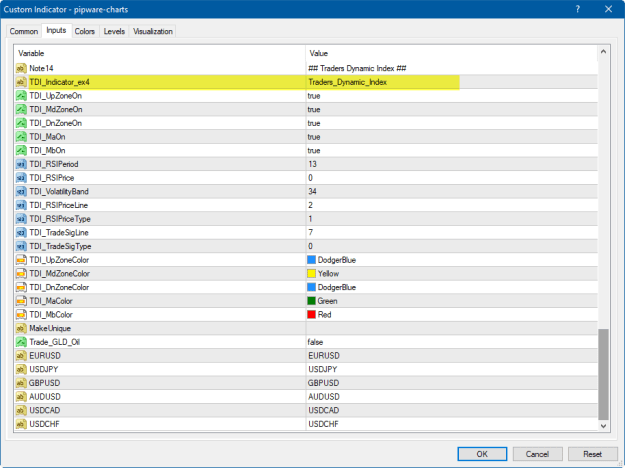Select the Inputs tab

pyautogui.click(x=56, y=30)
